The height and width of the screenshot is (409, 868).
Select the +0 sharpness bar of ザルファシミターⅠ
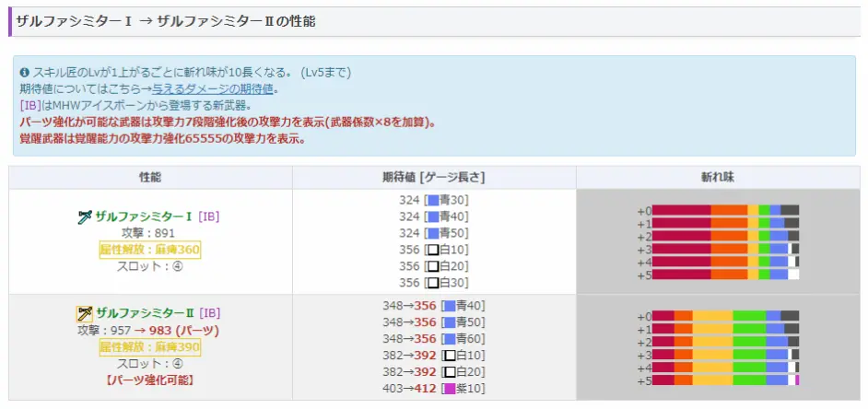pos(725,210)
